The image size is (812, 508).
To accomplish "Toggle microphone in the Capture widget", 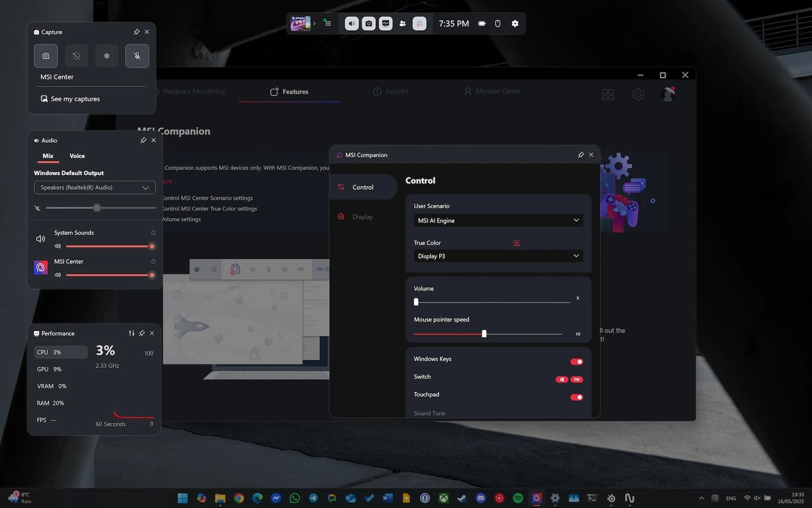I will [137, 56].
